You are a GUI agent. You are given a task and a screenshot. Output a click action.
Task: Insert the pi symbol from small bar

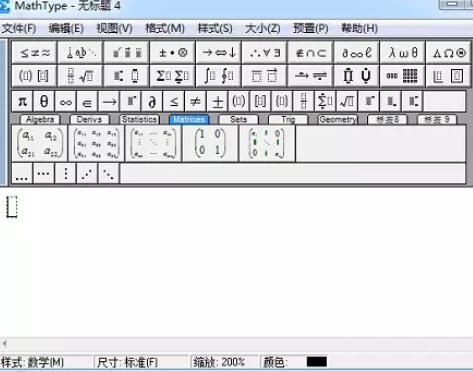pos(22,101)
